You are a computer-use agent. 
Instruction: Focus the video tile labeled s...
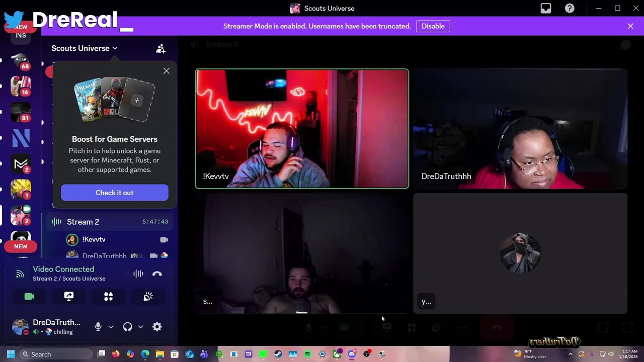click(302, 253)
